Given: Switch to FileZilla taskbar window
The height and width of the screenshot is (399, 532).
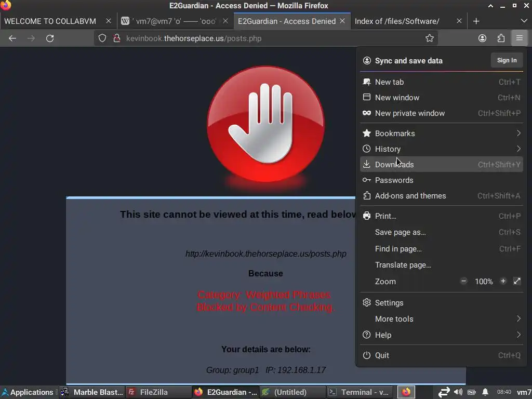Looking at the screenshot, I should click(158, 392).
